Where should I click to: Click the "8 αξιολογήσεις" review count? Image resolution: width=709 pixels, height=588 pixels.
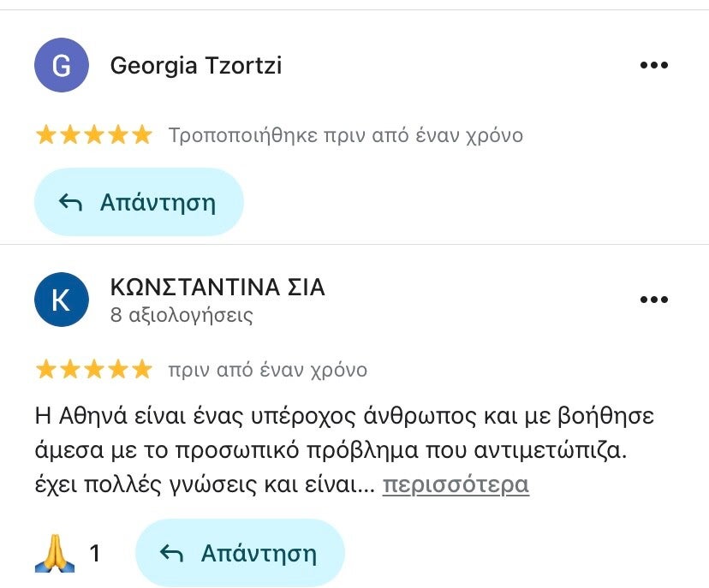[x=182, y=315]
